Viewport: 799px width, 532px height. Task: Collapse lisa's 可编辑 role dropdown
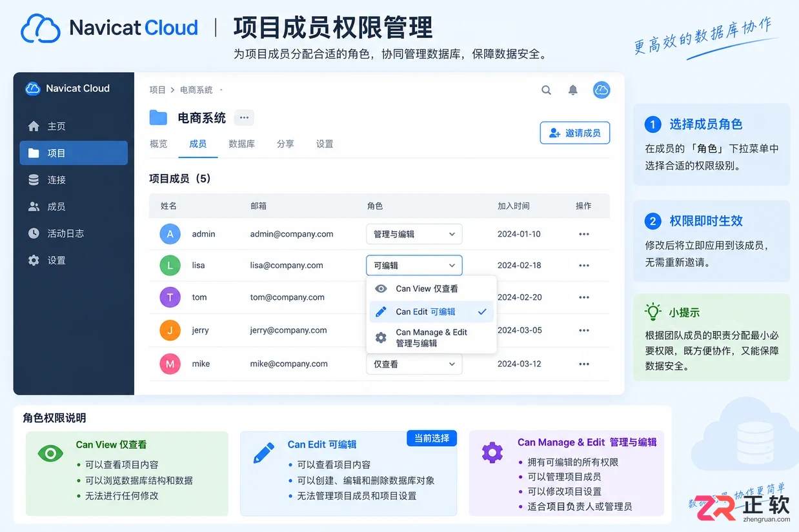[414, 265]
